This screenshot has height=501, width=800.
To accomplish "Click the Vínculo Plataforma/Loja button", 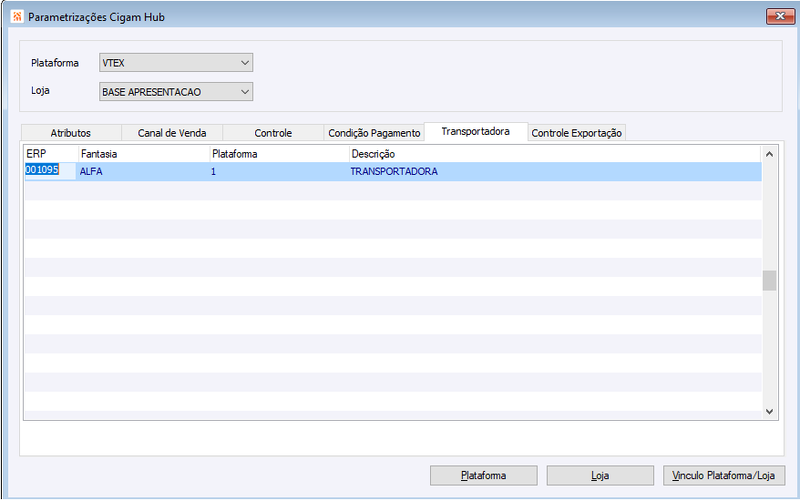I will (x=724, y=475).
